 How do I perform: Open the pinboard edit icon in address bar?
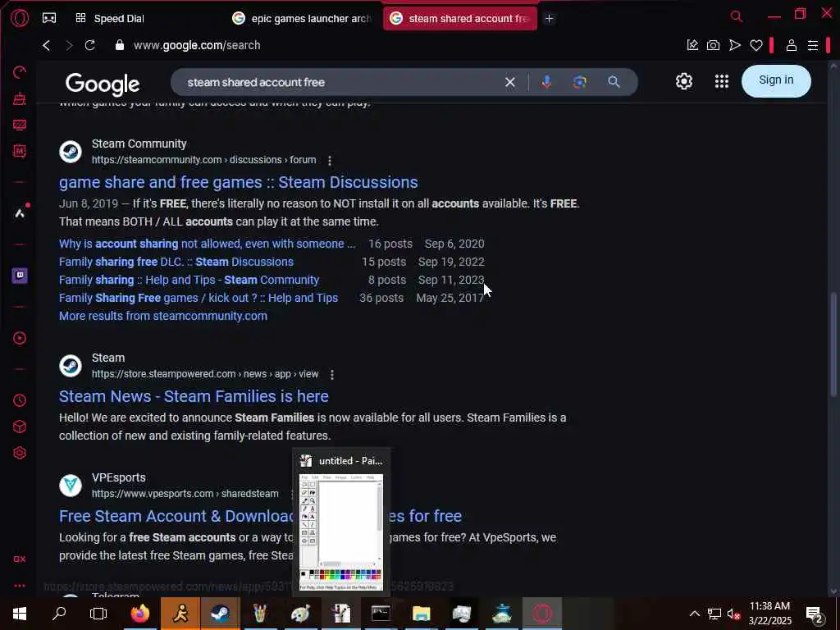pyautogui.click(x=692, y=45)
